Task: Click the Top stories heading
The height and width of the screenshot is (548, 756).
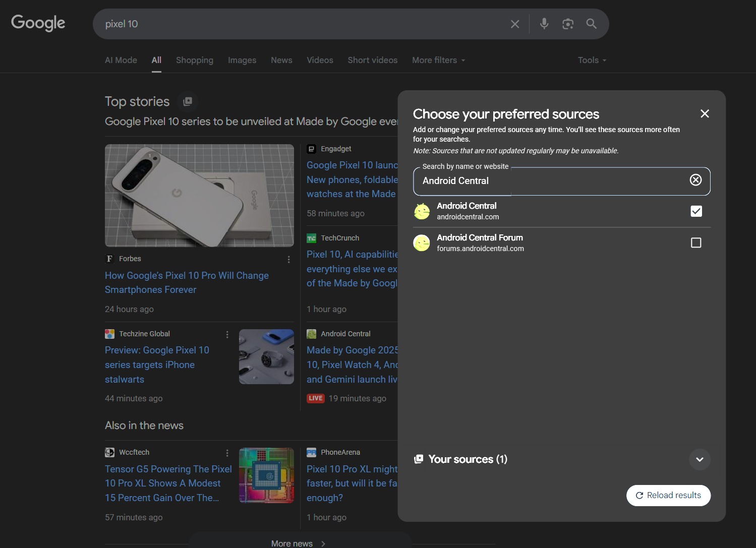Action: [137, 101]
